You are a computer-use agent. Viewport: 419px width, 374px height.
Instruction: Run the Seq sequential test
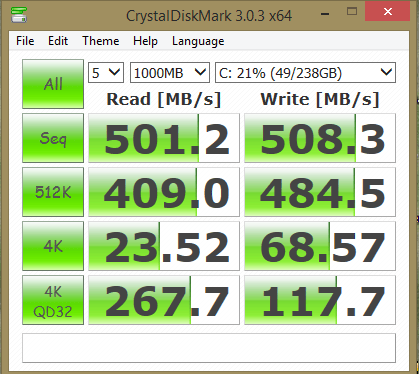coord(53,138)
